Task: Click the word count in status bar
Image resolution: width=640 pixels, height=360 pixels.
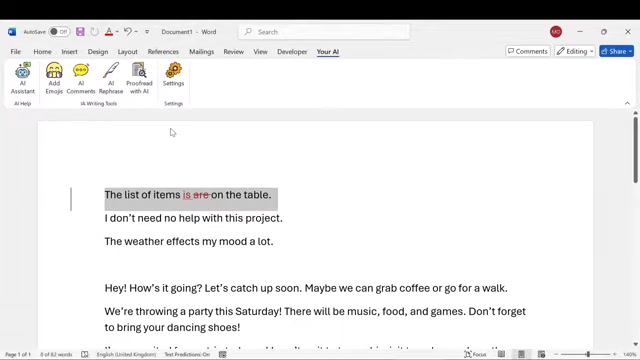Action: pyautogui.click(x=56, y=354)
